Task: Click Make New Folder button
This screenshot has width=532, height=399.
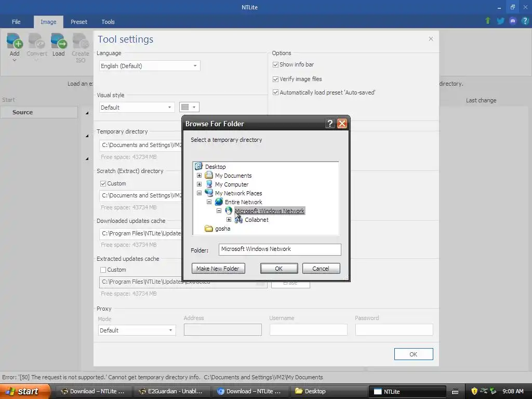Action: (218, 269)
